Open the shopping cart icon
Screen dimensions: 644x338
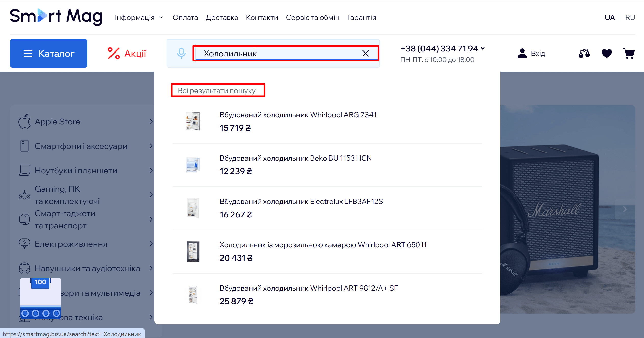point(629,54)
